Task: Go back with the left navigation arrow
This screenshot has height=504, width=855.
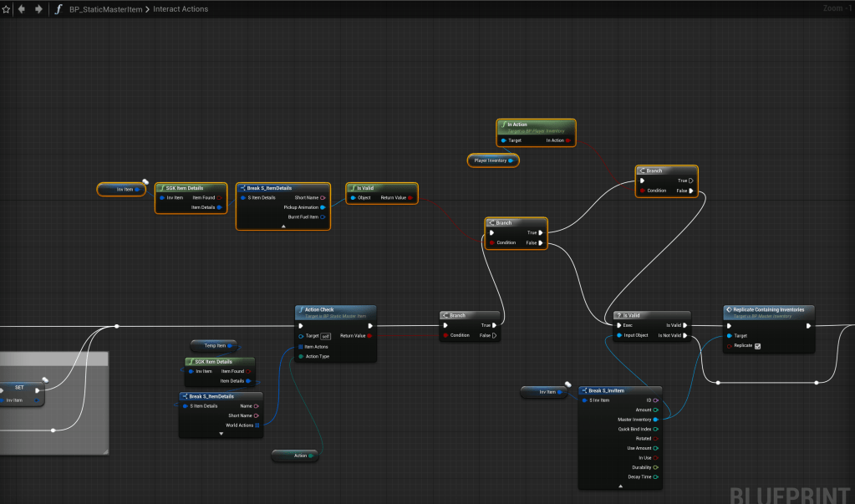Action: point(21,9)
